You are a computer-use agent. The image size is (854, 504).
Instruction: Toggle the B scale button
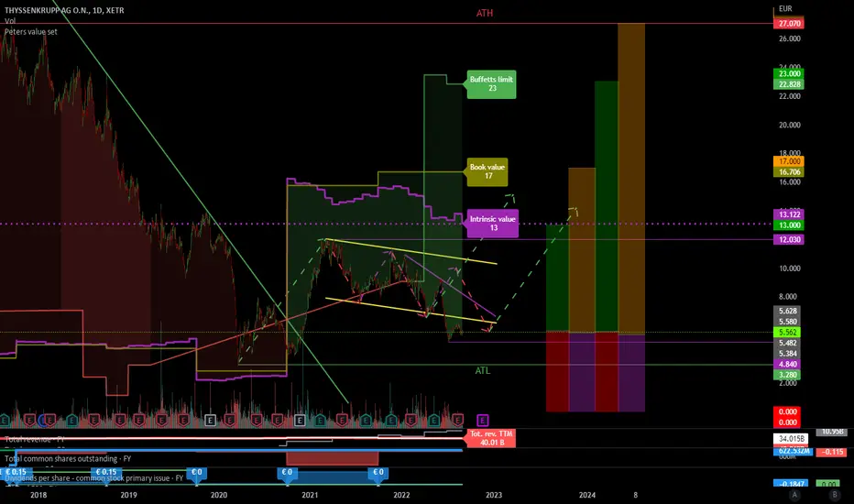coord(834,495)
